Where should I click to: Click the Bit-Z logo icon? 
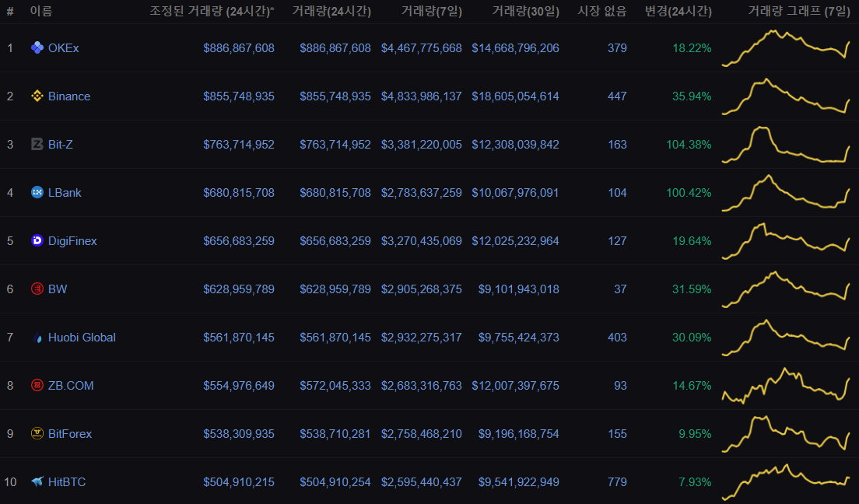click(x=37, y=144)
